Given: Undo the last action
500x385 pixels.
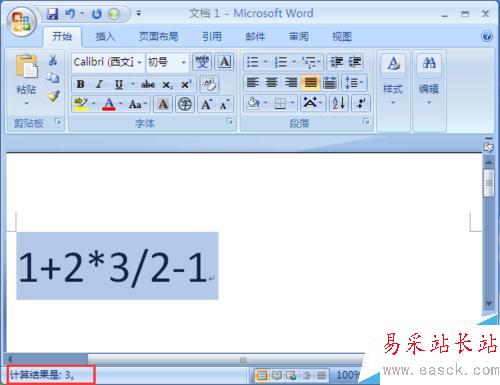Looking at the screenshot, I should pos(70,14).
